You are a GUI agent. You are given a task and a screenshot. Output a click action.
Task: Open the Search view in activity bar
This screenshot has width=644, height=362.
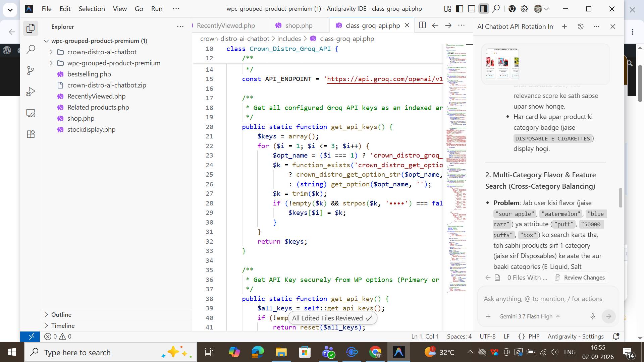31,49
